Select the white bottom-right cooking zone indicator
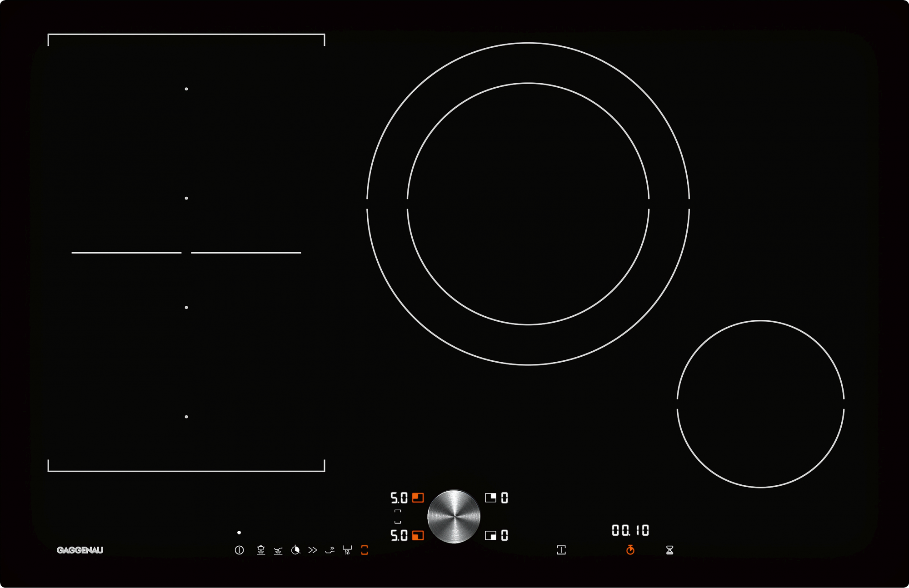This screenshot has width=909, height=588. pyautogui.click(x=490, y=536)
